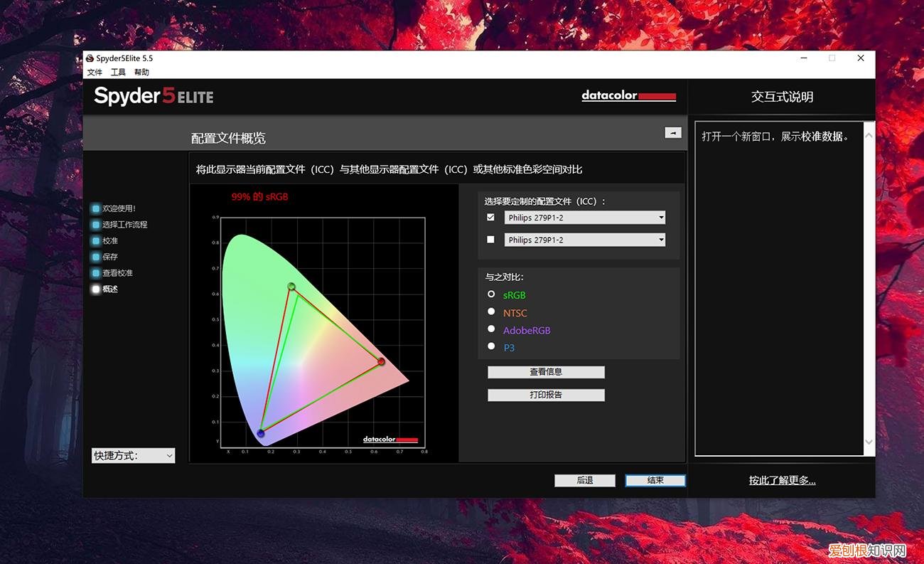
Task: Click the 后退 button
Action: (585, 481)
